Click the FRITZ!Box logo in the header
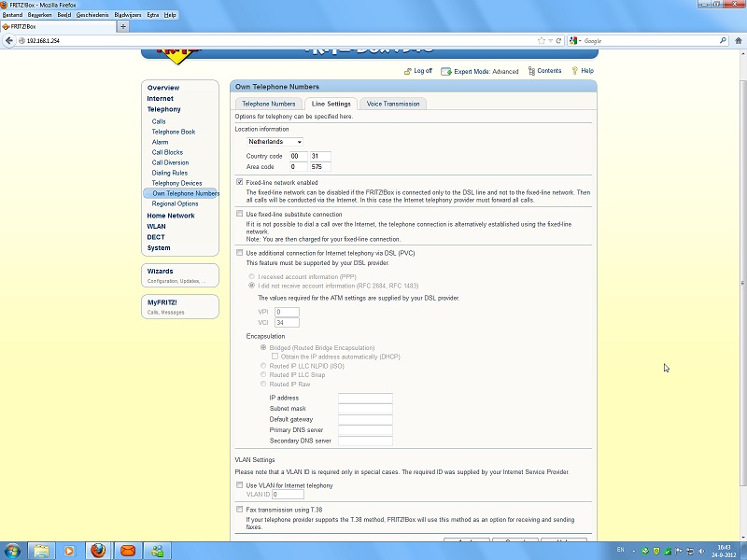Viewport: 747px width, 560px height. pyautogui.click(x=178, y=55)
